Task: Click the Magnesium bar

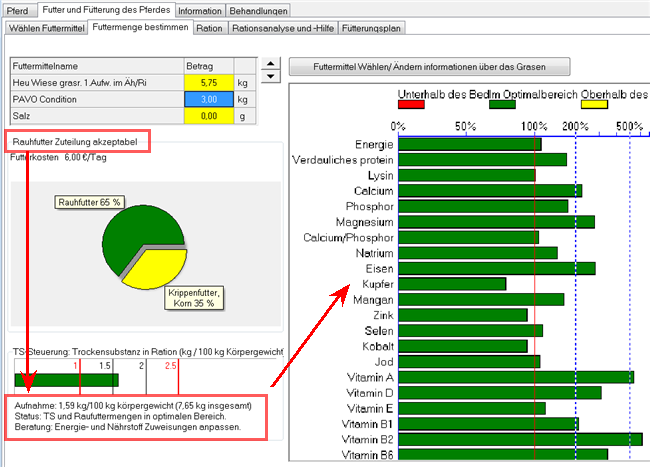Action: (497, 222)
